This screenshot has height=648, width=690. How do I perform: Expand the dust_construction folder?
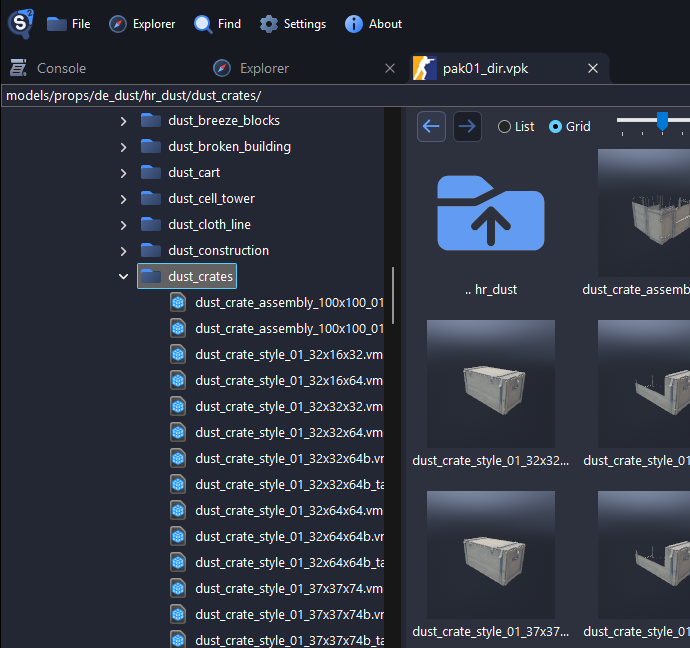click(123, 251)
